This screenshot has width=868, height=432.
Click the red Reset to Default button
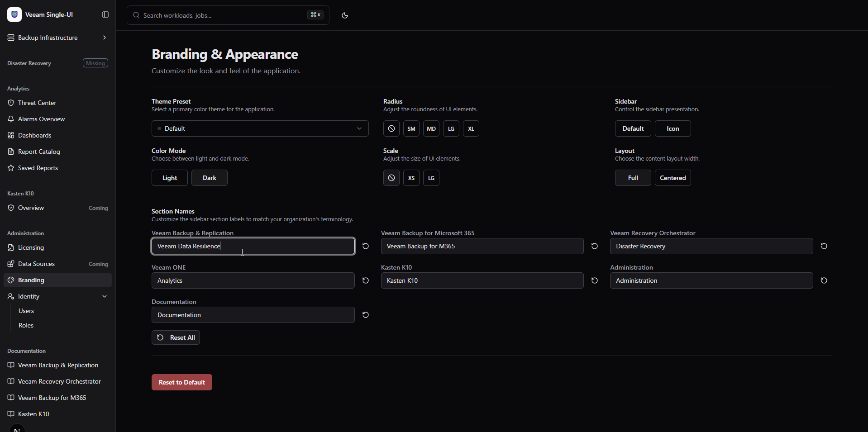coord(182,382)
